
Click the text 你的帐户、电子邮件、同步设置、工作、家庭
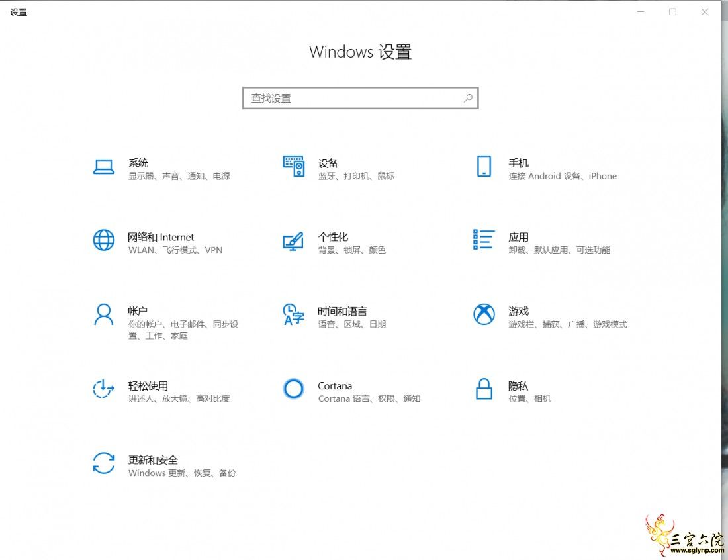pyautogui.click(x=183, y=330)
